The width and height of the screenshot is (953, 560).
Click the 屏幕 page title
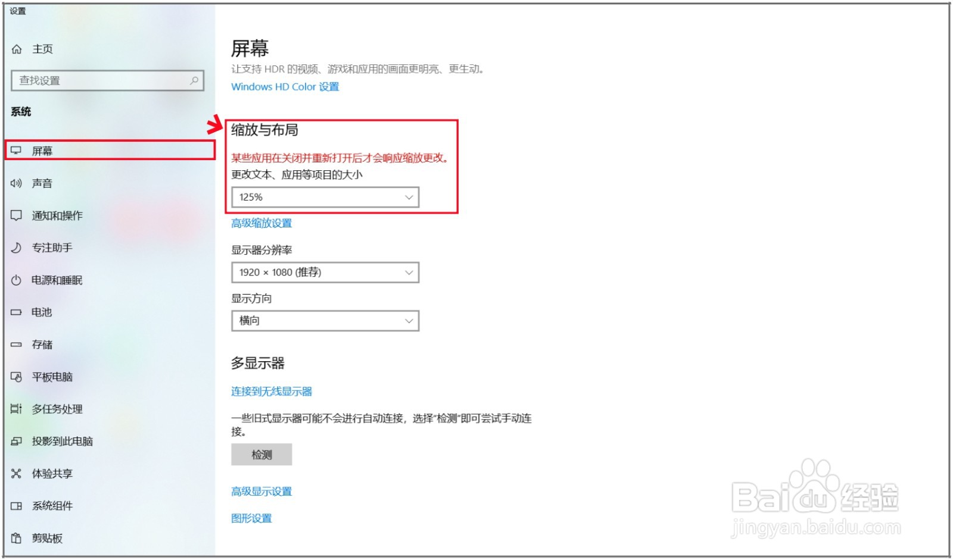[250, 48]
